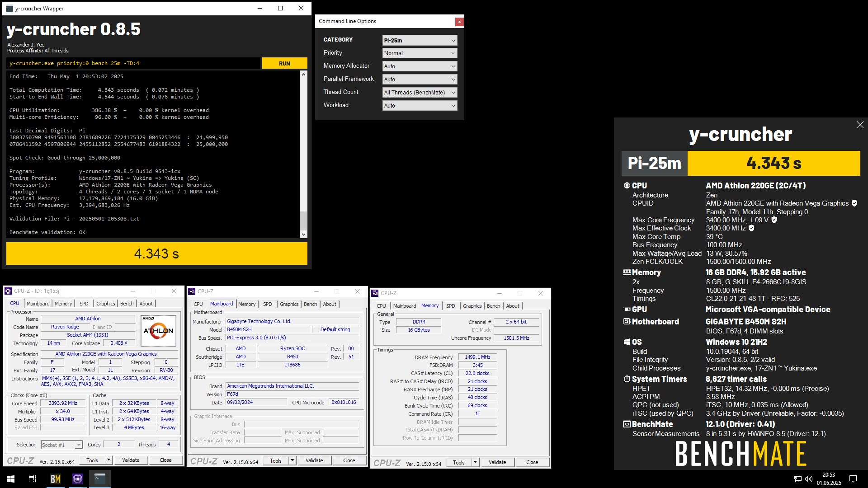Open Task View on the taskbar
868x488 pixels.
point(33,479)
